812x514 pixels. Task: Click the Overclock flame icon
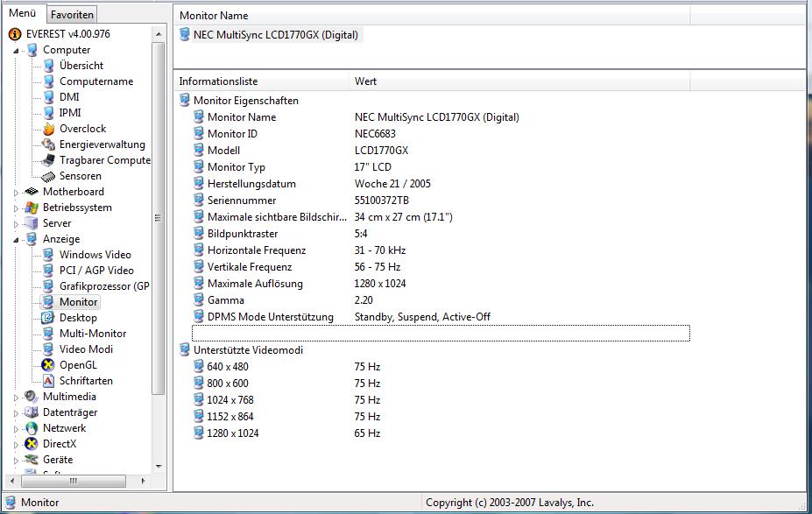click(x=49, y=129)
